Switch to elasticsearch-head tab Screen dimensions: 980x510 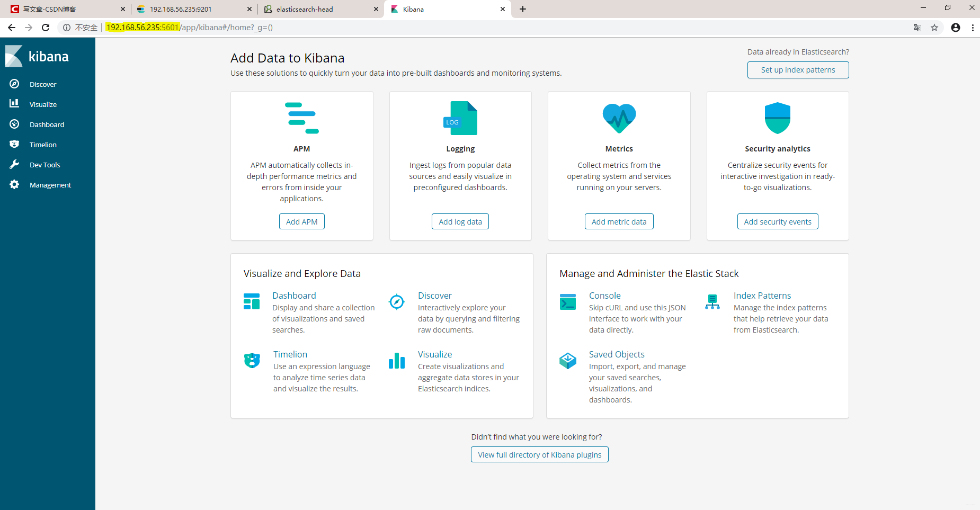click(320, 9)
